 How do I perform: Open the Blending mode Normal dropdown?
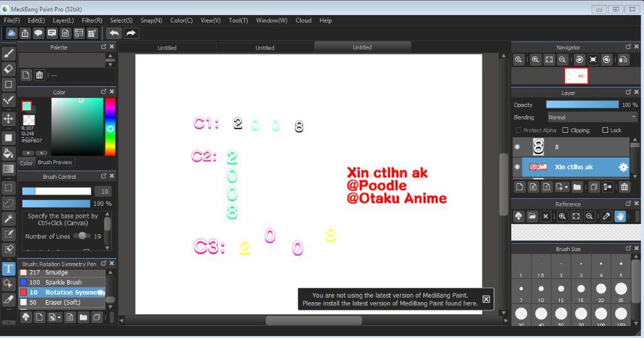pyautogui.click(x=592, y=118)
